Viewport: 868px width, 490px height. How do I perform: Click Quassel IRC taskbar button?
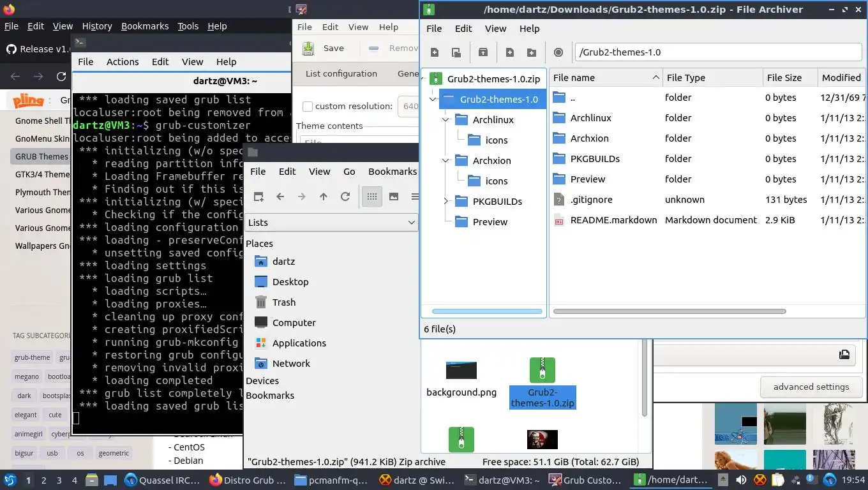163,480
